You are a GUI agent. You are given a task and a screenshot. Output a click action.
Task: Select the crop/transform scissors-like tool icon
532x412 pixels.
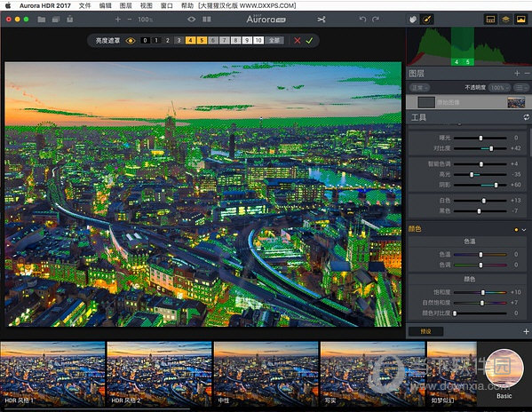[x=322, y=20]
